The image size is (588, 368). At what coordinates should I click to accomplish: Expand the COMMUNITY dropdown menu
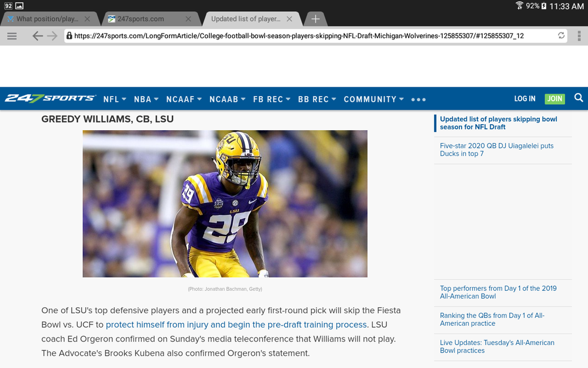tap(374, 99)
